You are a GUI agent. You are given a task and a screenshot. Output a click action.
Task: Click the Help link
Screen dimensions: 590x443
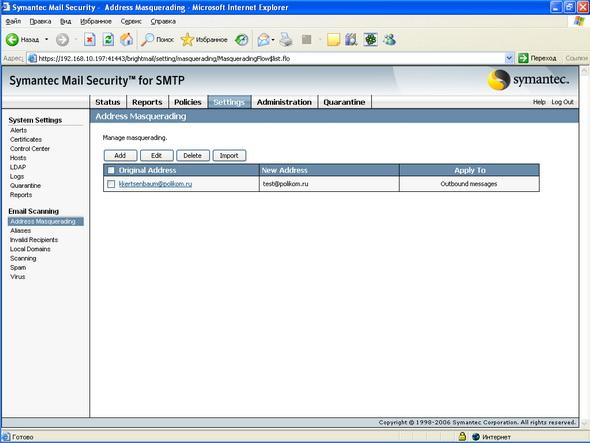[539, 102]
